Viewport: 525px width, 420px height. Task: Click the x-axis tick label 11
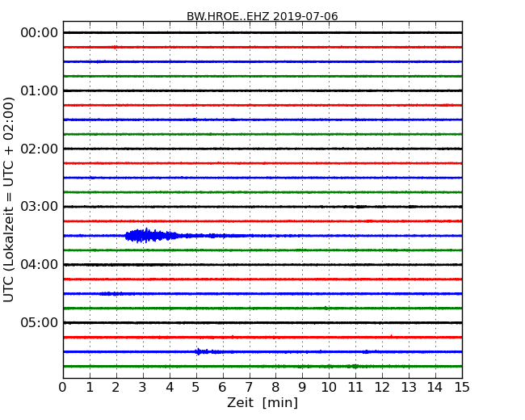pos(355,388)
